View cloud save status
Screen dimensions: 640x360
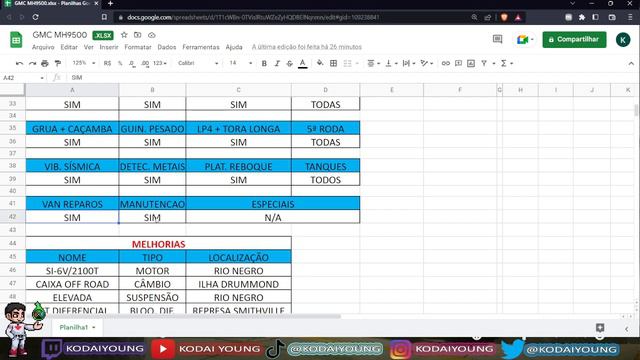[x=151, y=35]
